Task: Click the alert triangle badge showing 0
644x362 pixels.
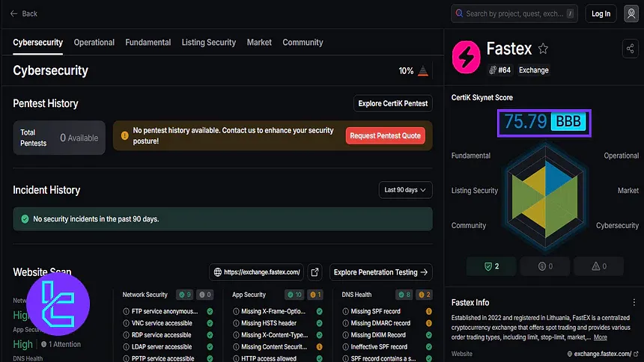Action: point(599,266)
